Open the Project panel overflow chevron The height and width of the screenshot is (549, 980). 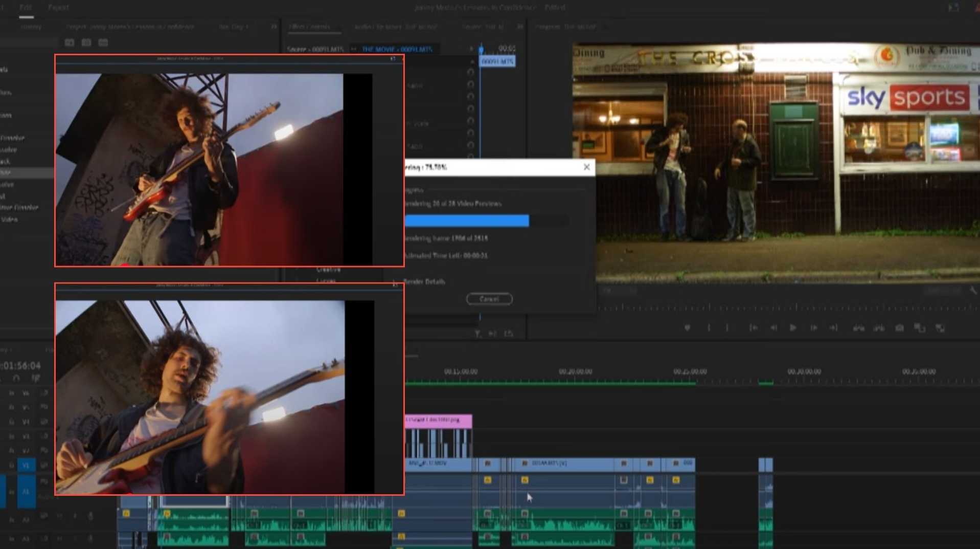[x=274, y=27]
